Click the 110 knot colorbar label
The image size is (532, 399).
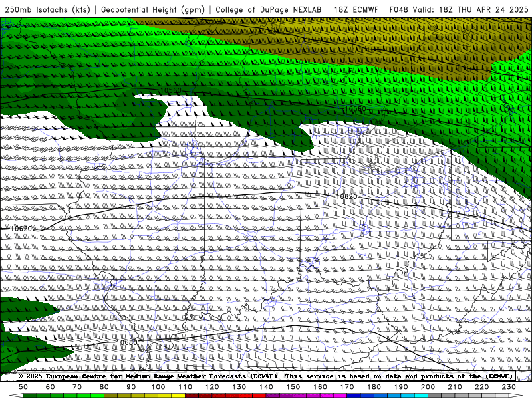186,387
